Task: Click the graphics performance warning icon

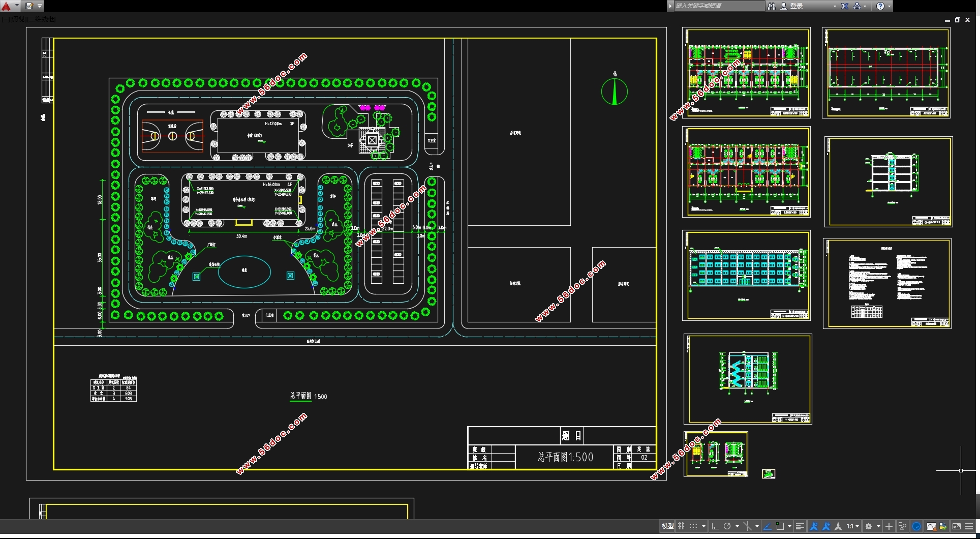Action: (931, 526)
